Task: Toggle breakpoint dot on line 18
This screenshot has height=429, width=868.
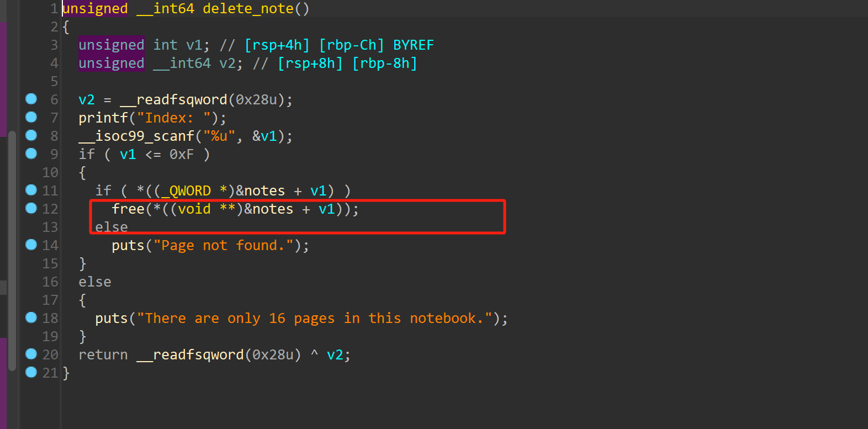Action: pyautogui.click(x=31, y=317)
